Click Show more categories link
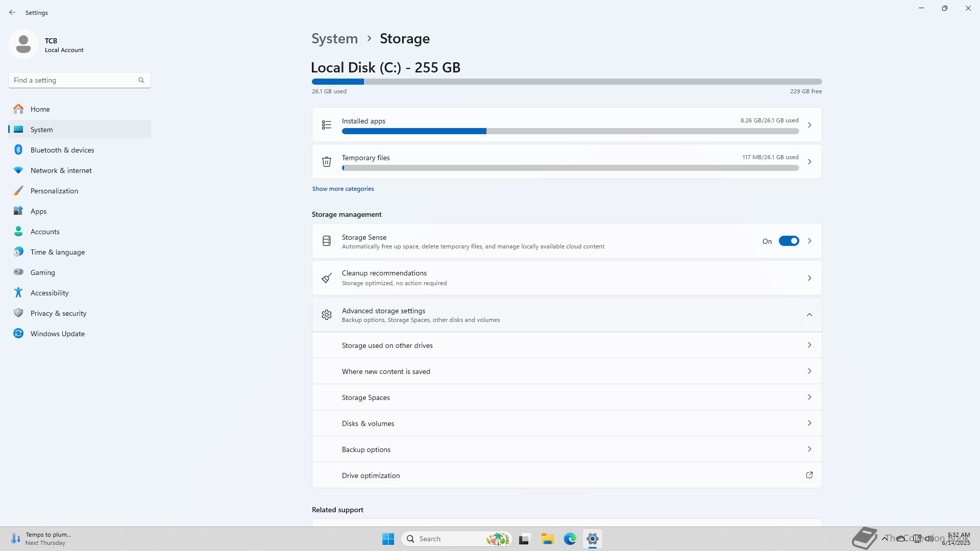This screenshot has width=980, height=551. [343, 189]
